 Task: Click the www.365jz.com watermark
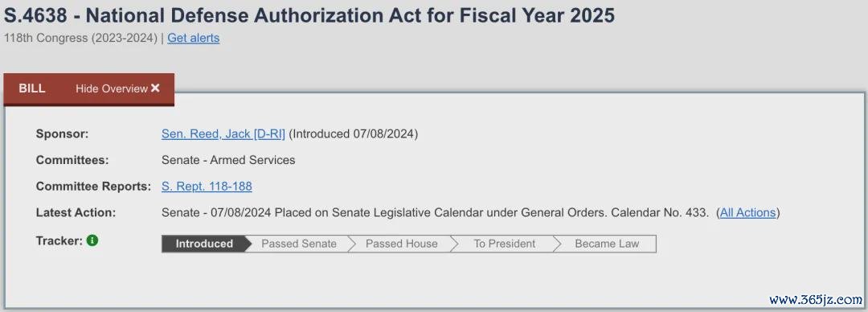[x=816, y=300]
